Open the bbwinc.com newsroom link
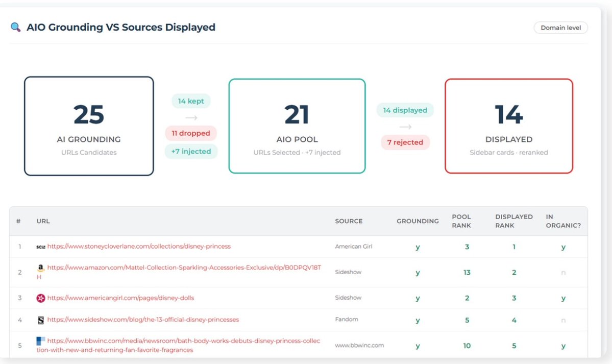This screenshot has height=364, width=612. (178, 345)
